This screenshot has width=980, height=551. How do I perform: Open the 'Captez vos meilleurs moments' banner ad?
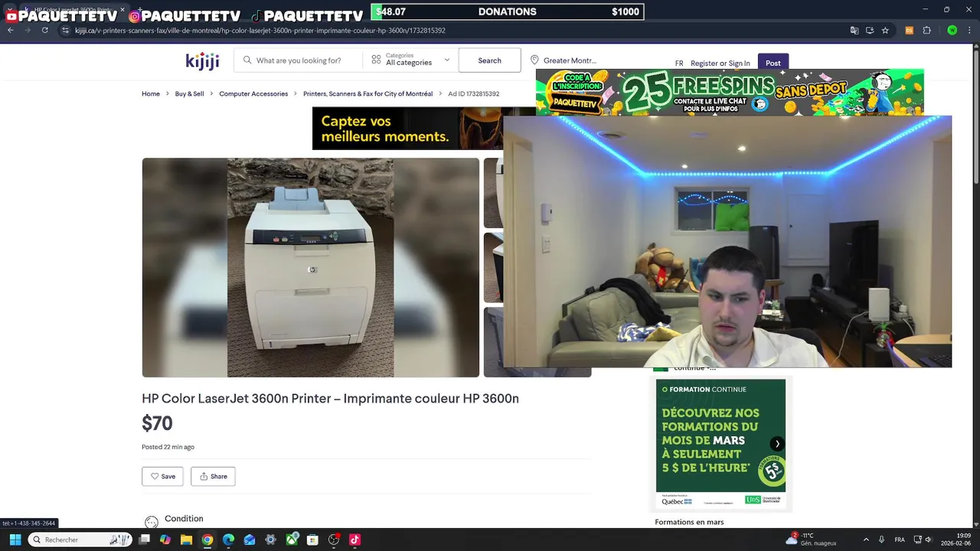[x=407, y=129]
